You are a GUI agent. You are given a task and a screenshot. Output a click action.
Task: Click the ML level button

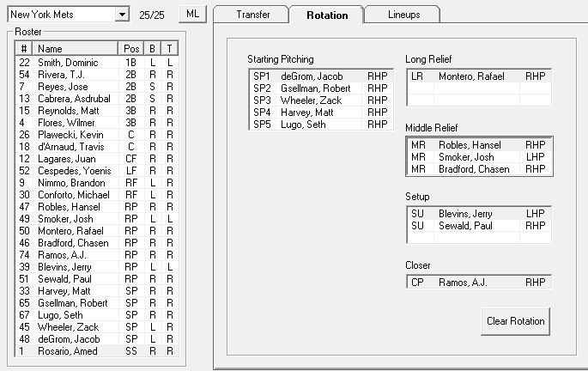click(193, 15)
